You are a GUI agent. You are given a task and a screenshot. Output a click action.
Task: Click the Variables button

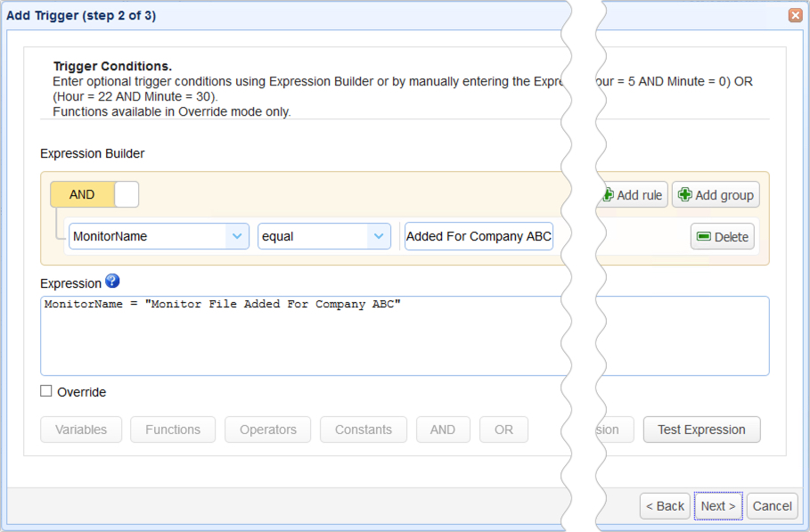[80, 429]
